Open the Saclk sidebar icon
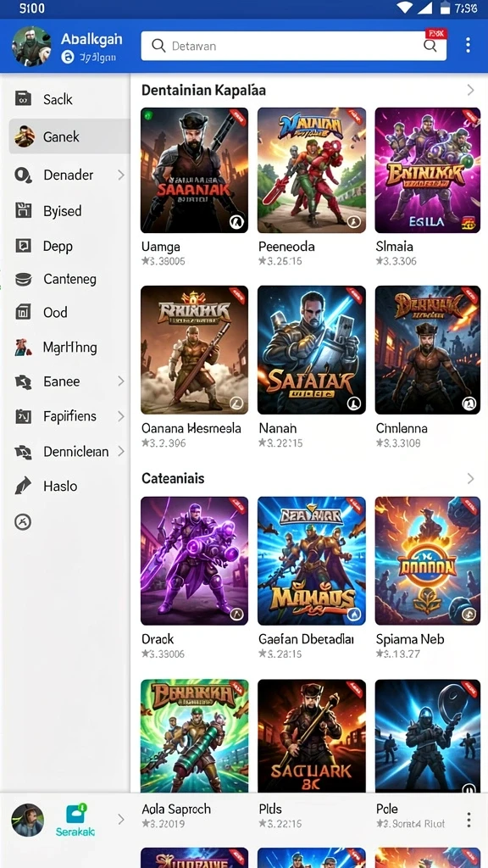 tap(23, 99)
